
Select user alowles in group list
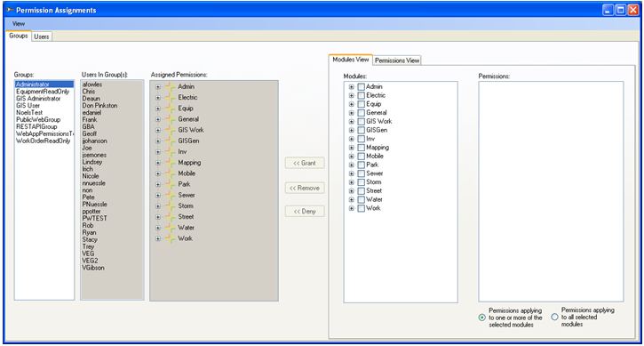coord(92,84)
